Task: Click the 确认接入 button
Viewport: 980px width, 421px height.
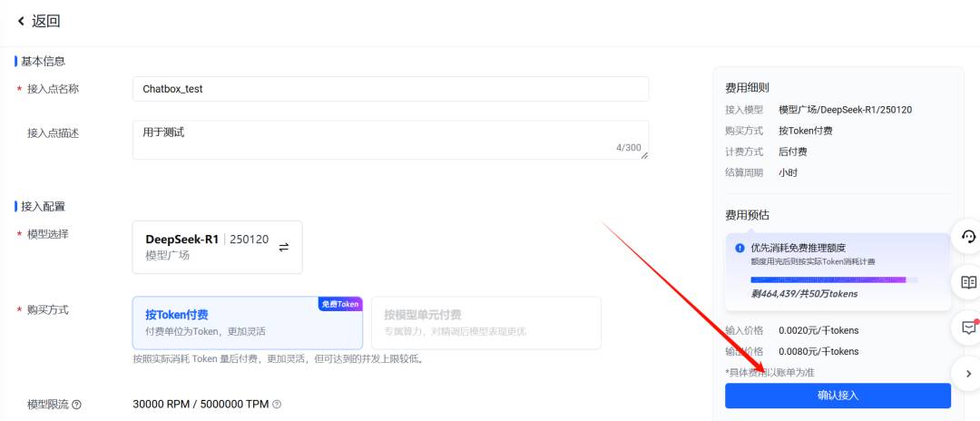Action: coord(838,396)
